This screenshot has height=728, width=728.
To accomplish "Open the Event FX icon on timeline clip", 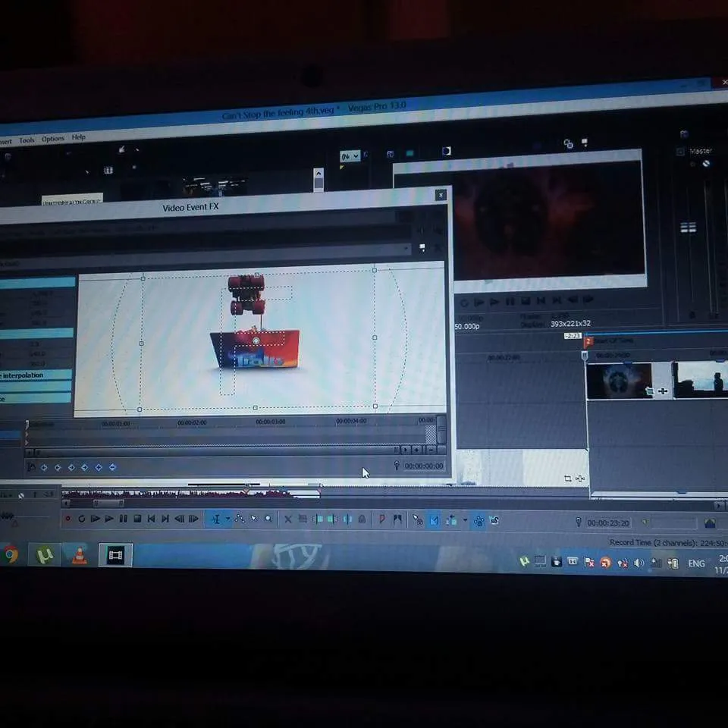I will [664, 391].
